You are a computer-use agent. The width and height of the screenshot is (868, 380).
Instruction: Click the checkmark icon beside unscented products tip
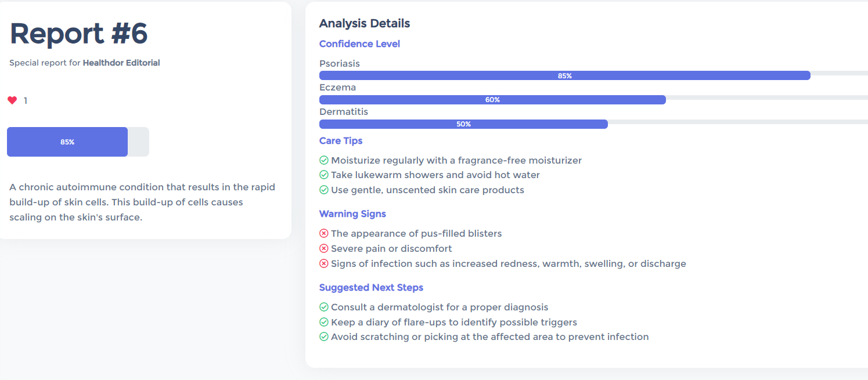(x=324, y=190)
